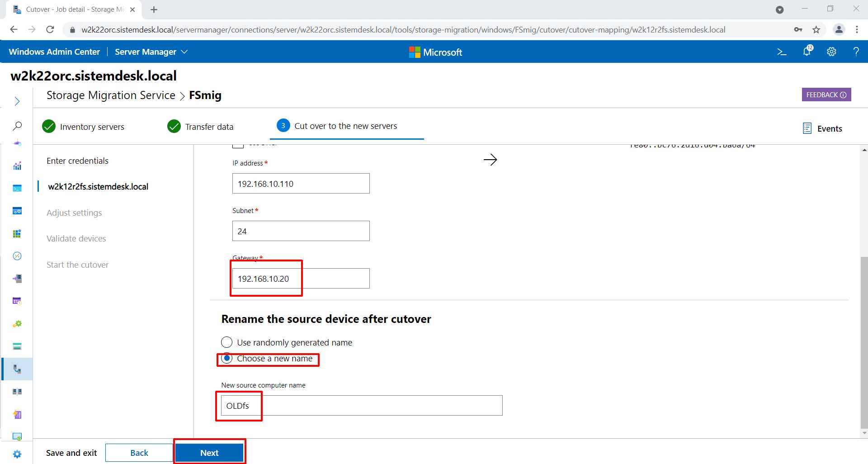Image resolution: width=868 pixels, height=464 pixels.
Task: Click the scrollbar down arrow
Action: tap(864, 433)
